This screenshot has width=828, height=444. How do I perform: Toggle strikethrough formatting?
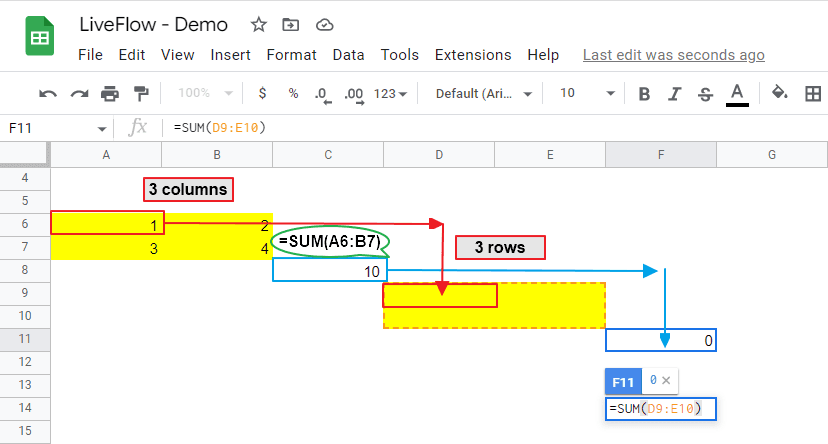click(705, 94)
